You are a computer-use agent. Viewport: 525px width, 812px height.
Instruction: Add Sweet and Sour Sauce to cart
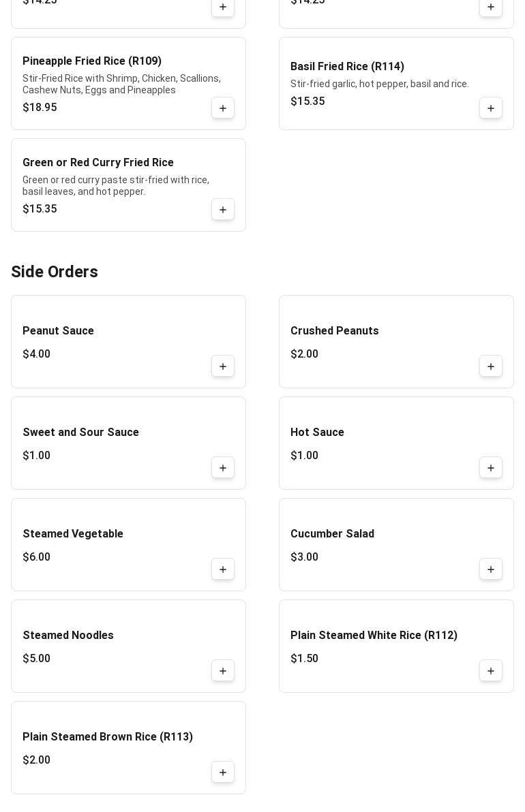(223, 468)
